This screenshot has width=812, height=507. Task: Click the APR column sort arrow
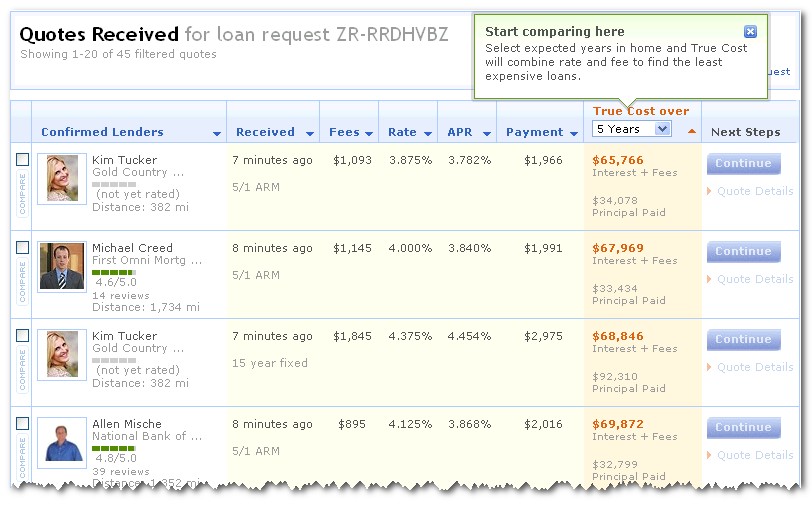pos(485,133)
